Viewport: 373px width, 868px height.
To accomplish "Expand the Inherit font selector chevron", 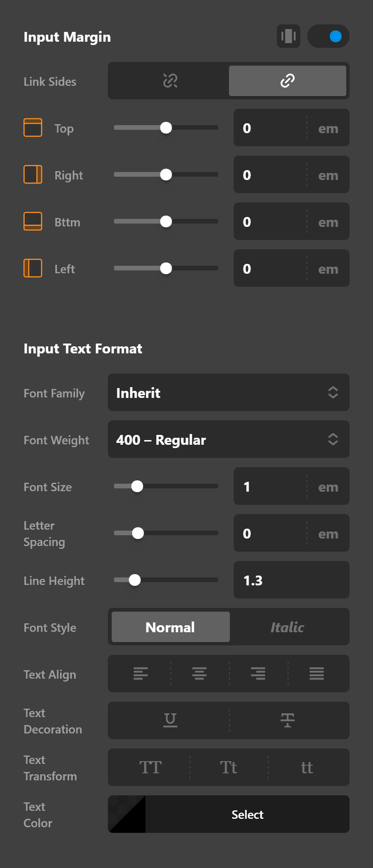I will 333,393.
